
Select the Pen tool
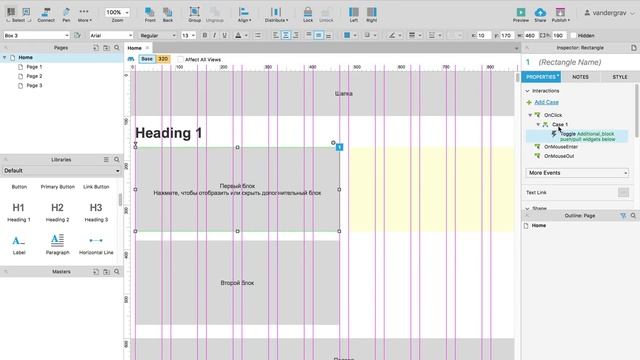click(66, 15)
